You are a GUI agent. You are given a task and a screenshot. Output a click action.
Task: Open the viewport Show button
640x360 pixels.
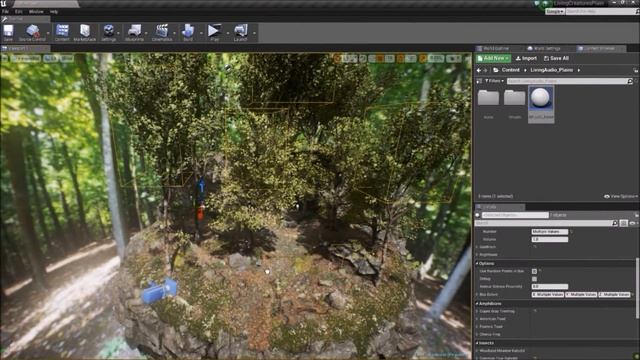(x=67, y=59)
